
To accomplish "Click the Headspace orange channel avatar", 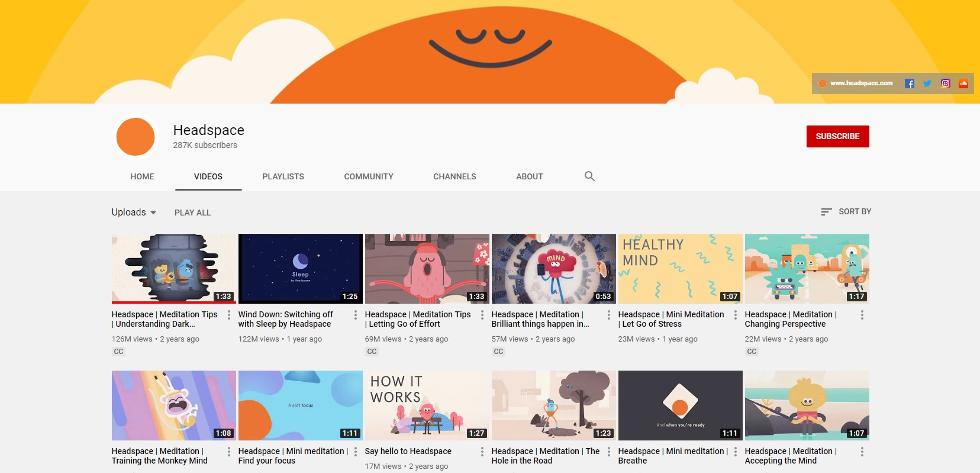I will pyautogui.click(x=136, y=137).
